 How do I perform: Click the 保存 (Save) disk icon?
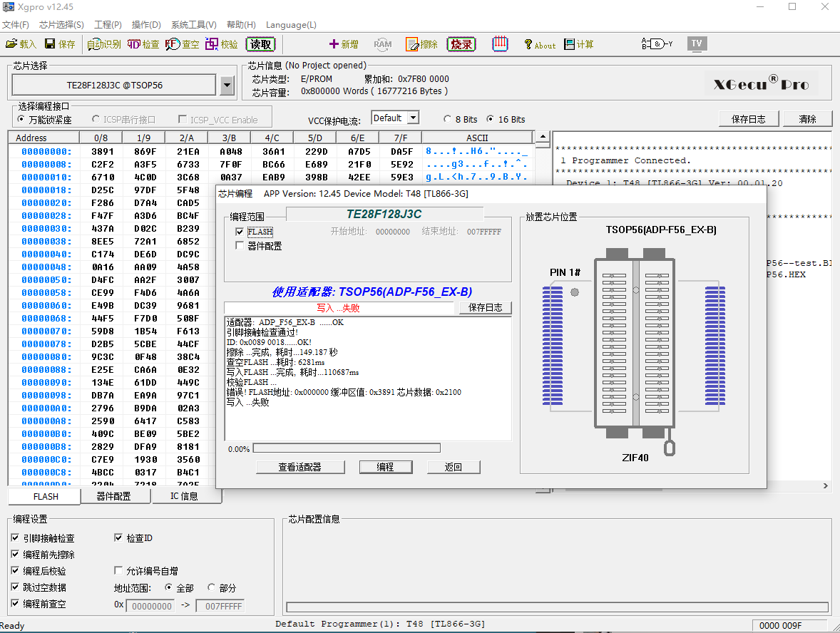[50, 44]
